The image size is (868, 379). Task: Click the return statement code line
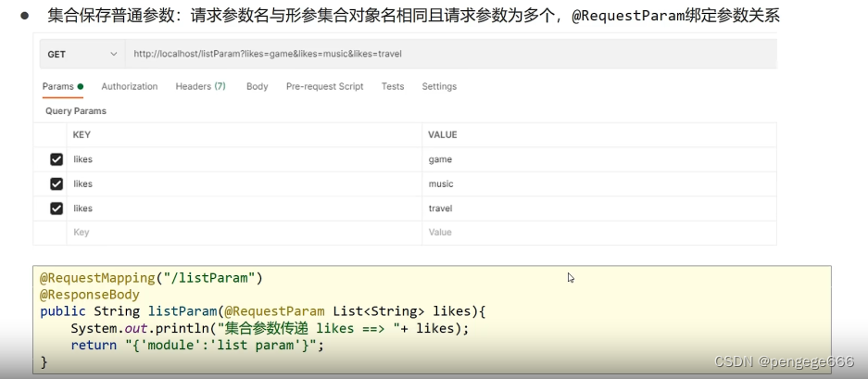196,346
